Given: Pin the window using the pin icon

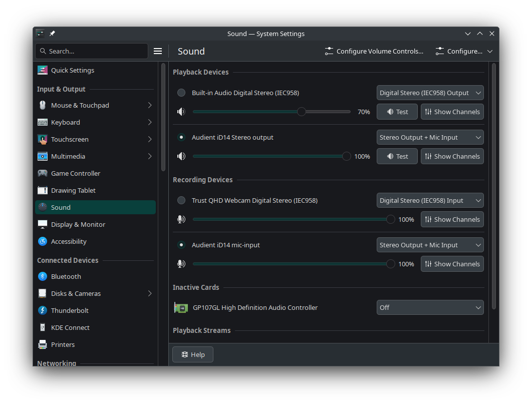Looking at the screenshot, I should pyautogui.click(x=52, y=34).
